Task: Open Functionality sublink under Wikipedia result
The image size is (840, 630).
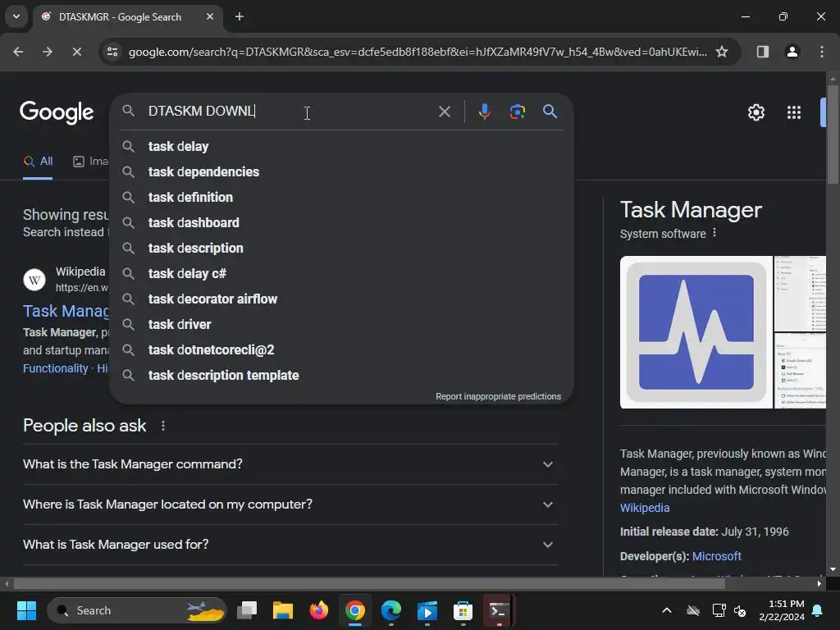Action: point(55,368)
